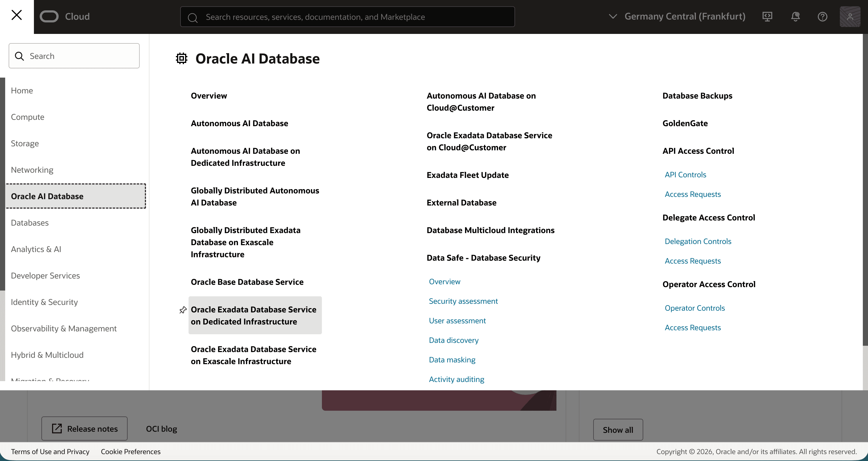The height and width of the screenshot is (461, 868).
Task: Open Access Requests under Delegate Access Control
Action: coord(693,261)
